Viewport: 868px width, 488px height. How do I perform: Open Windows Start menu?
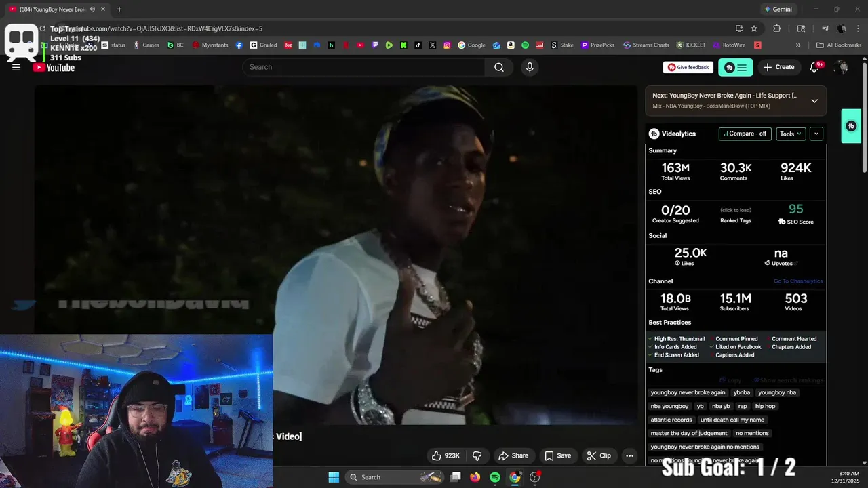[x=334, y=477]
